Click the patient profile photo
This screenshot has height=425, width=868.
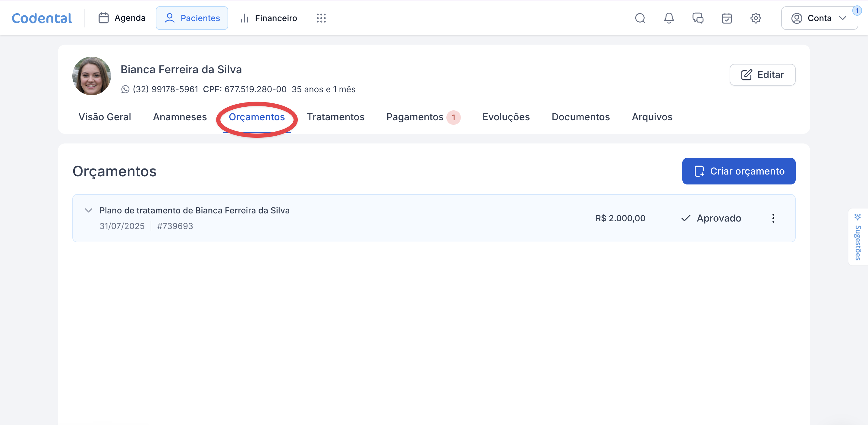[91, 76]
